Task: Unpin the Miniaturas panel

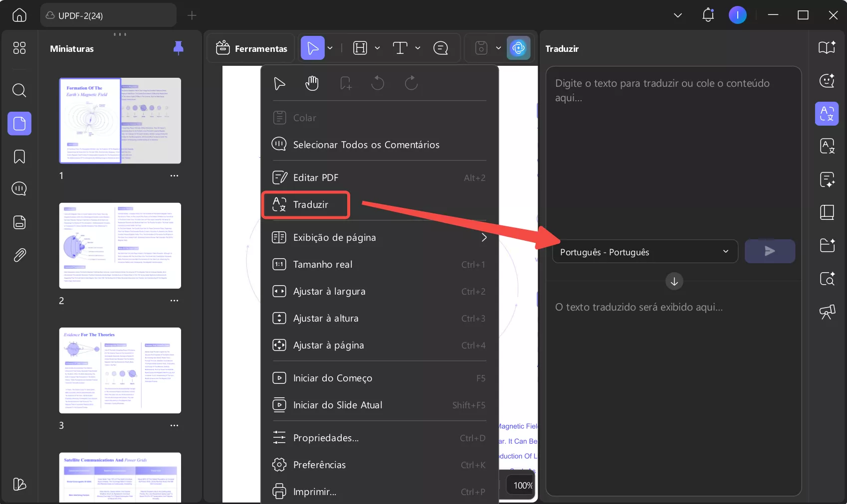Action: tap(178, 48)
